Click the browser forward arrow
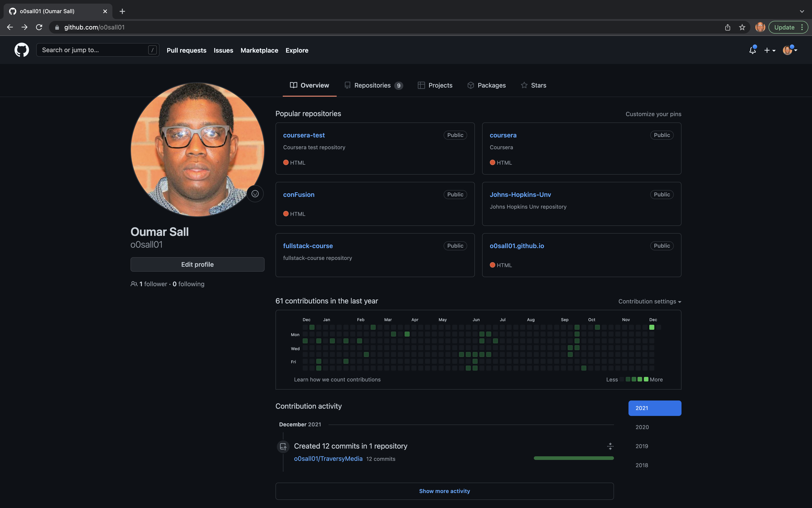This screenshot has width=812, height=508. (x=24, y=27)
